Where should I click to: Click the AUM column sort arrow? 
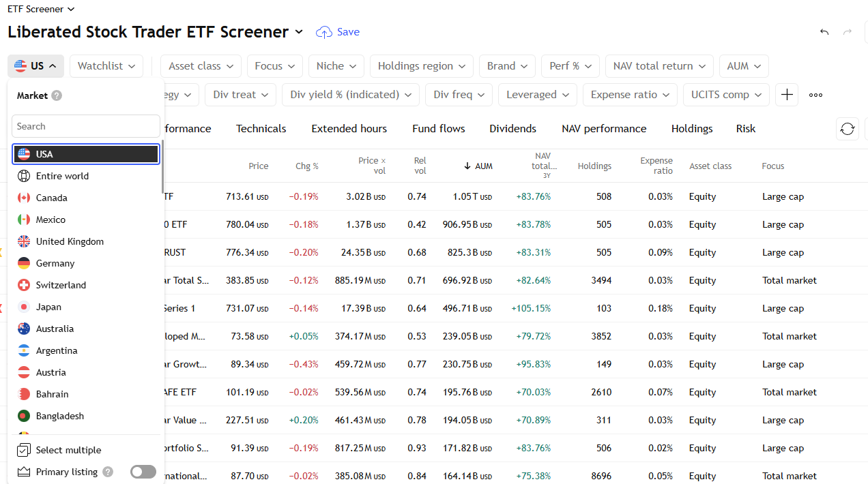[467, 166]
